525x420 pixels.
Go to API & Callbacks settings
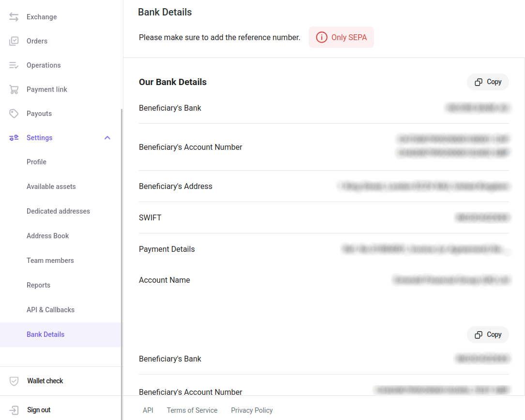point(50,309)
